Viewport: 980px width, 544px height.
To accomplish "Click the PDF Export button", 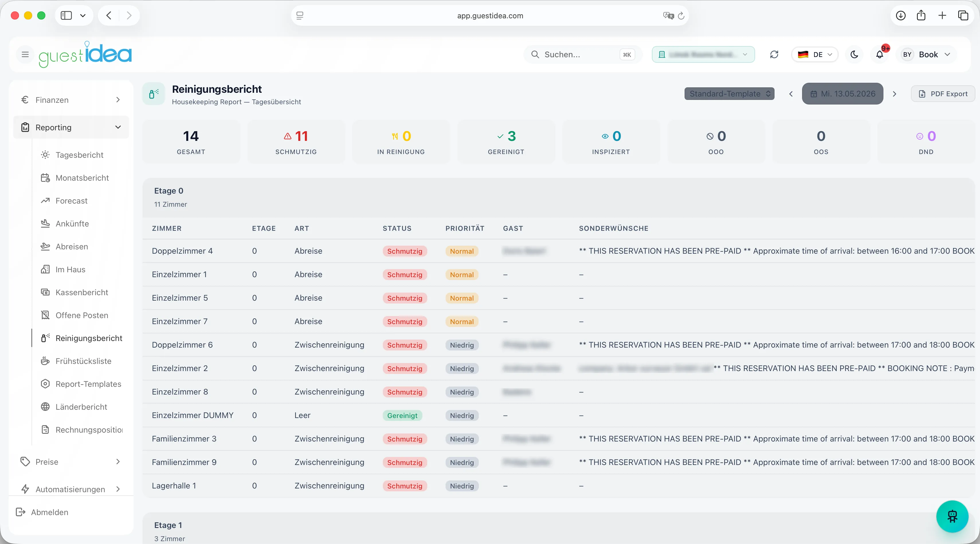I will point(943,94).
